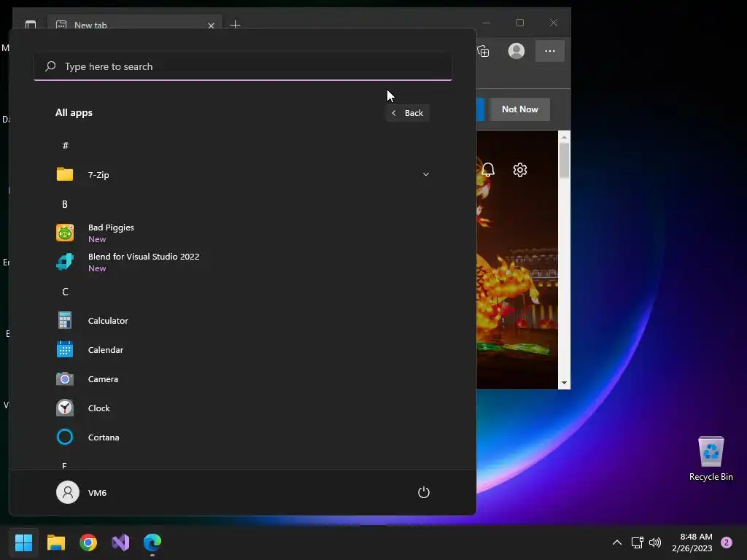The width and height of the screenshot is (747, 560).
Task: Open Edge page notifications bell
Action: (x=488, y=169)
